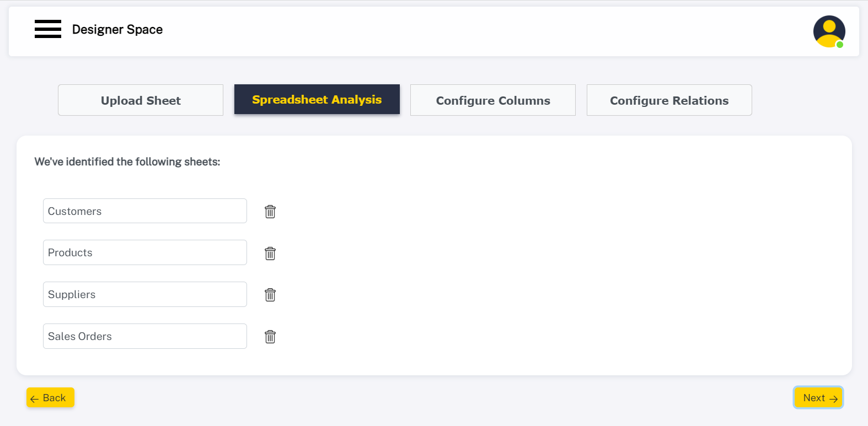Select the Spreadsheet Analysis step
The height and width of the screenshot is (426, 868).
point(317,100)
